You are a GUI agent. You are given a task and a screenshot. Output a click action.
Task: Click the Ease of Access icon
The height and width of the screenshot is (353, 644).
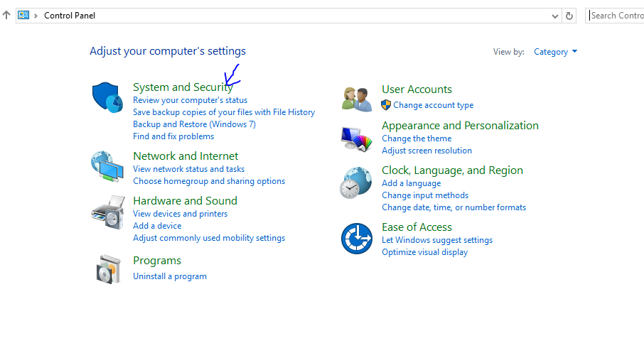(357, 239)
